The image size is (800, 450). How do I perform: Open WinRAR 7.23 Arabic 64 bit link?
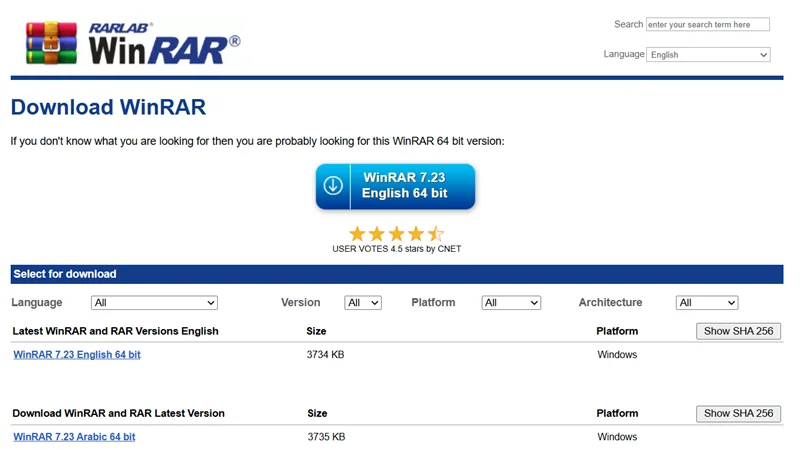pyautogui.click(x=74, y=437)
